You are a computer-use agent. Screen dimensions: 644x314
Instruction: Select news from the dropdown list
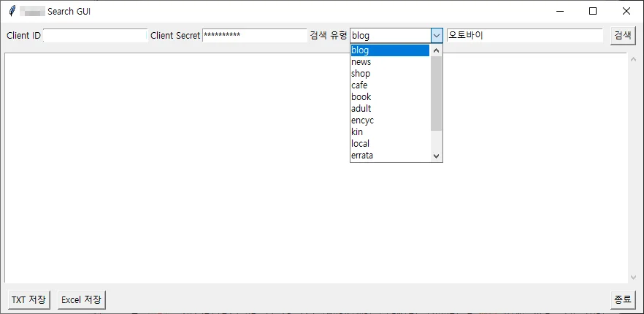tap(390, 62)
